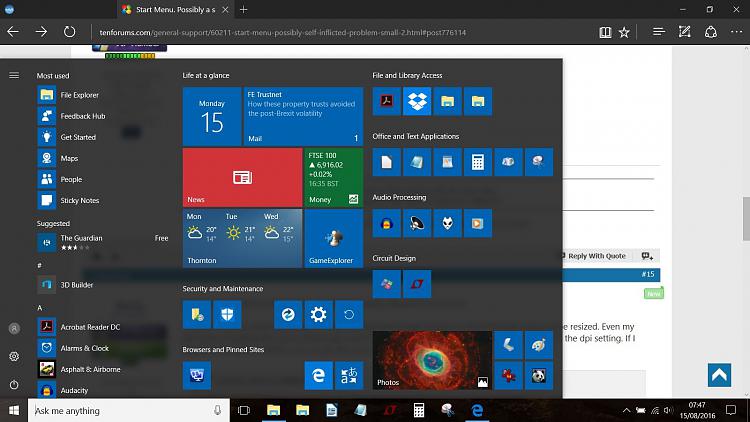Click the Ask me anything search box
Image resolution: width=750 pixels, height=422 pixels.
[x=128, y=411]
